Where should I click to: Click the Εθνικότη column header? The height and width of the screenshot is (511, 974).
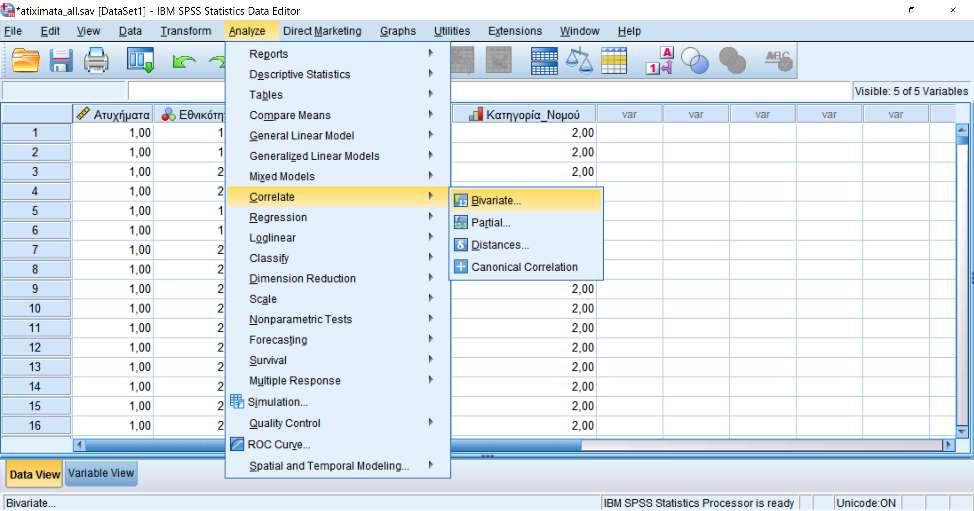[189, 114]
